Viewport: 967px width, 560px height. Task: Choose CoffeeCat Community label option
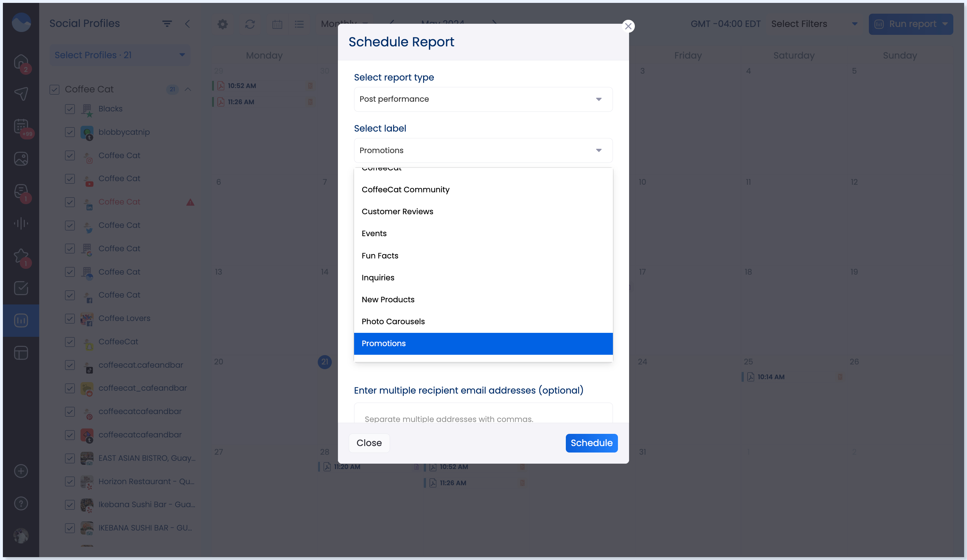483,189
